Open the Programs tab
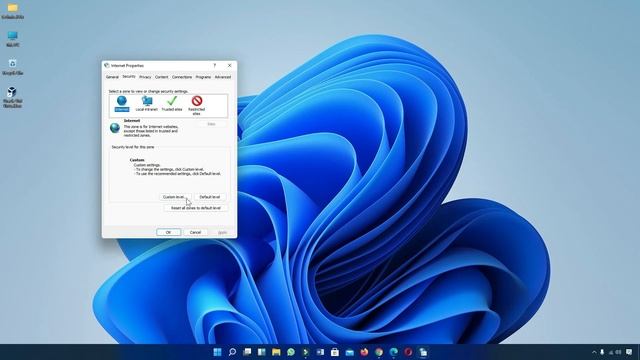The image size is (640, 360). click(x=203, y=77)
